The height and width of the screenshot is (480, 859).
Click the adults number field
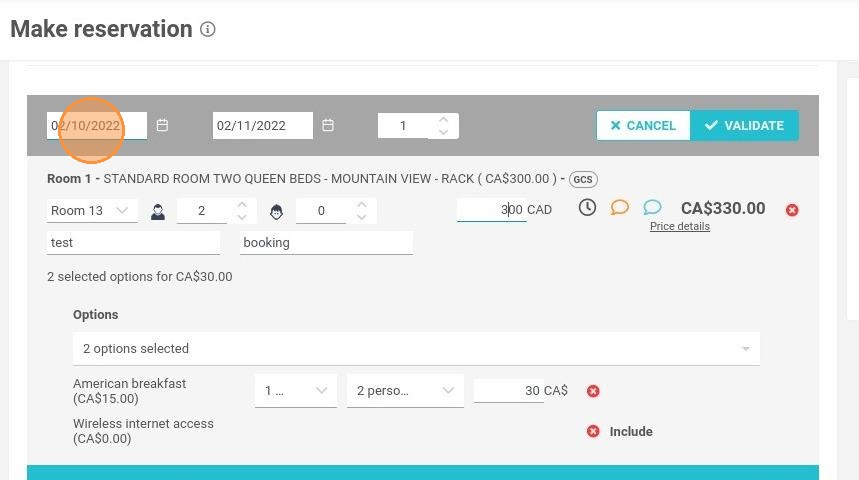coord(202,211)
